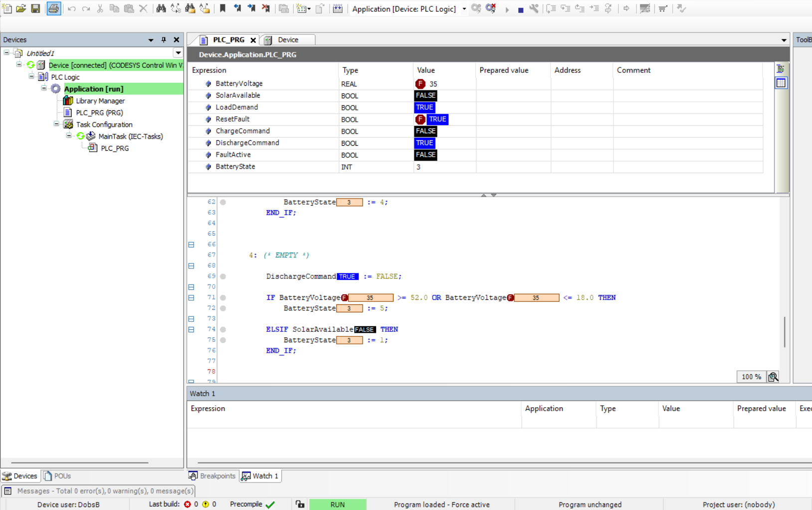
Task: Collapse the Application [run] tree node
Action: point(44,88)
